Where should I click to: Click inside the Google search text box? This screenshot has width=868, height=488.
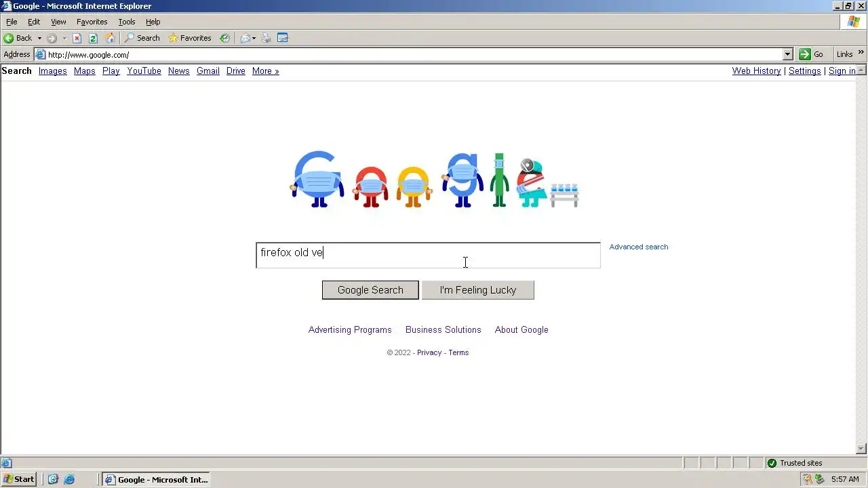(428, 256)
